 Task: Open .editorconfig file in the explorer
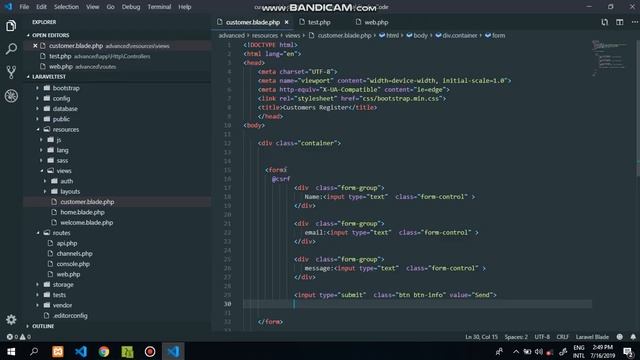[x=70, y=316]
